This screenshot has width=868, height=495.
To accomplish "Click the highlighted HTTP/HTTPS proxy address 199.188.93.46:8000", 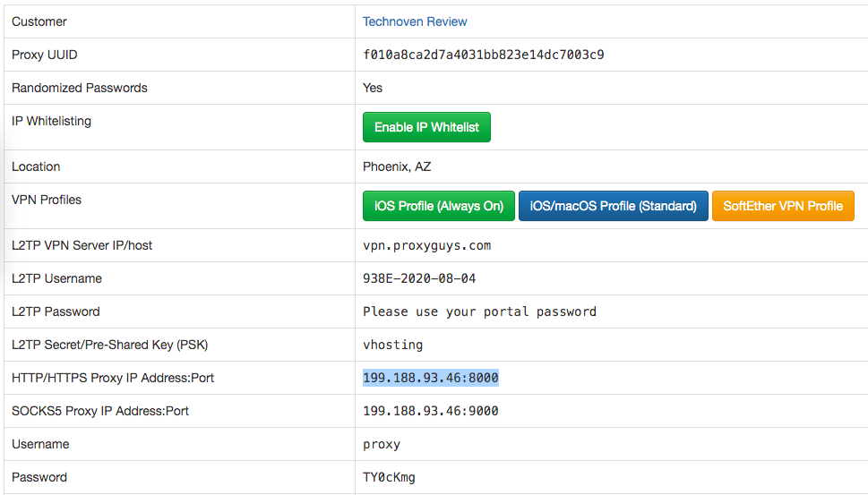I will pos(431,378).
